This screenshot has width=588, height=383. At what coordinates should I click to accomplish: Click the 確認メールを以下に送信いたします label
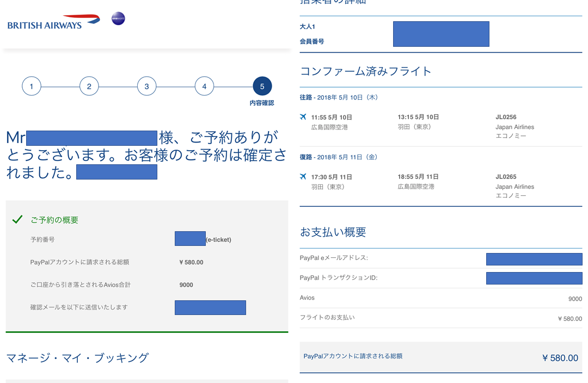tap(79, 307)
